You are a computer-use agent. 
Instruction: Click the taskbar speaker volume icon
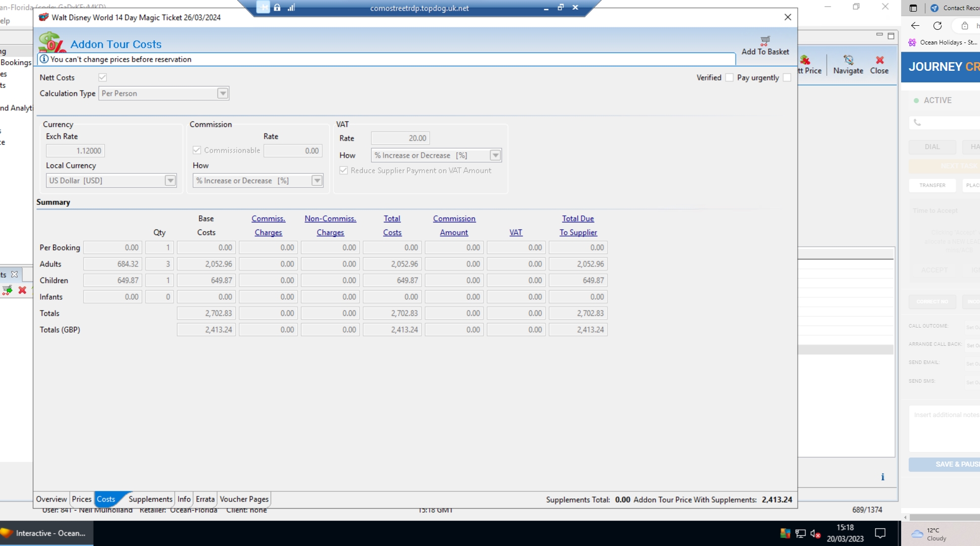tap(815, 533)
